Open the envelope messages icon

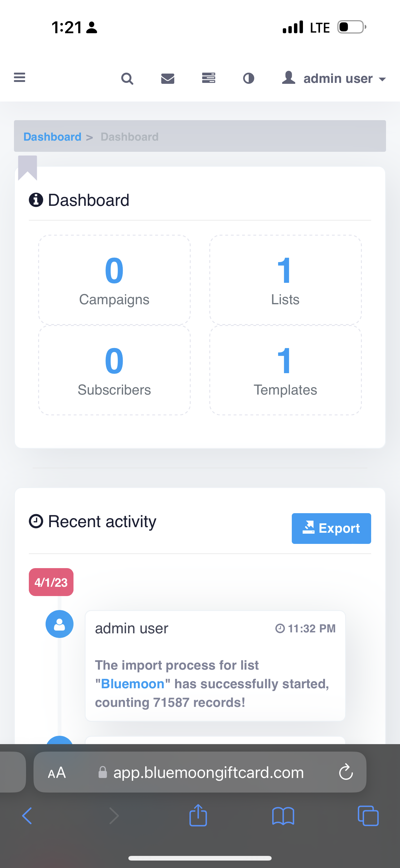(x=168, y=79)
